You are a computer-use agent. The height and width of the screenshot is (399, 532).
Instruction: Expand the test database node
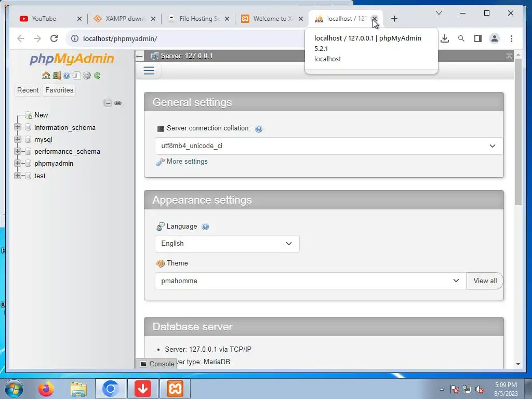click(x=18, y=176)
